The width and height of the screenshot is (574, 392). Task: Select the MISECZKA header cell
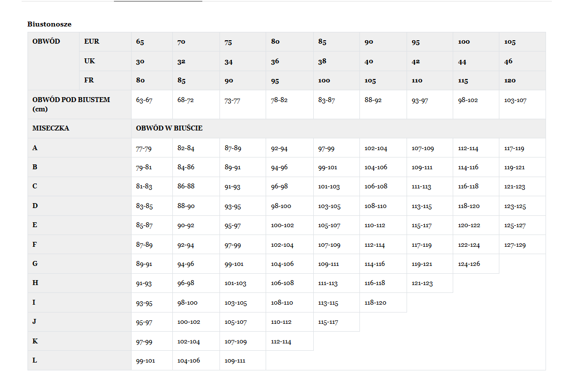(51, 129)
